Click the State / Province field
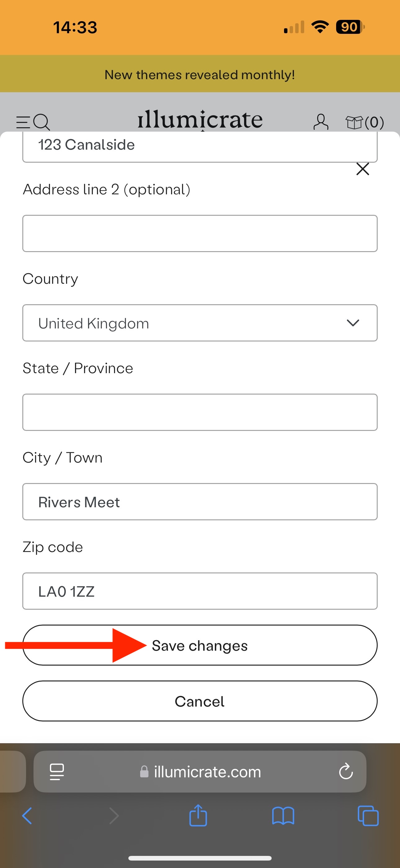Viewport: 400px width, 868px height. click(200, 412)
